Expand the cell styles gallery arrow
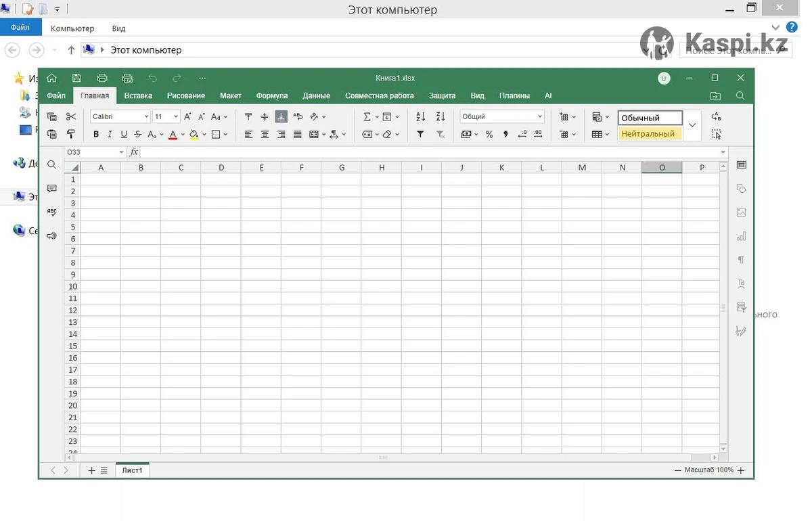 692,125
